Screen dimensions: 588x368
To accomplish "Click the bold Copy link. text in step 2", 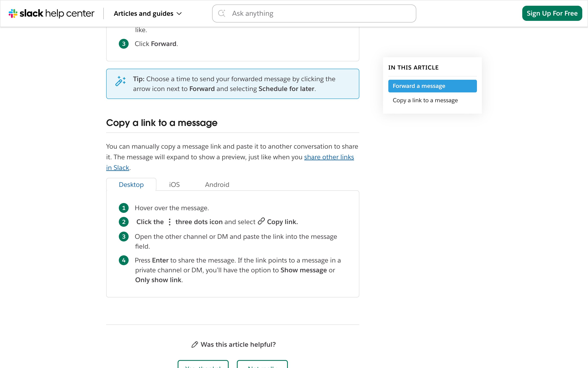I will (282, 222).
